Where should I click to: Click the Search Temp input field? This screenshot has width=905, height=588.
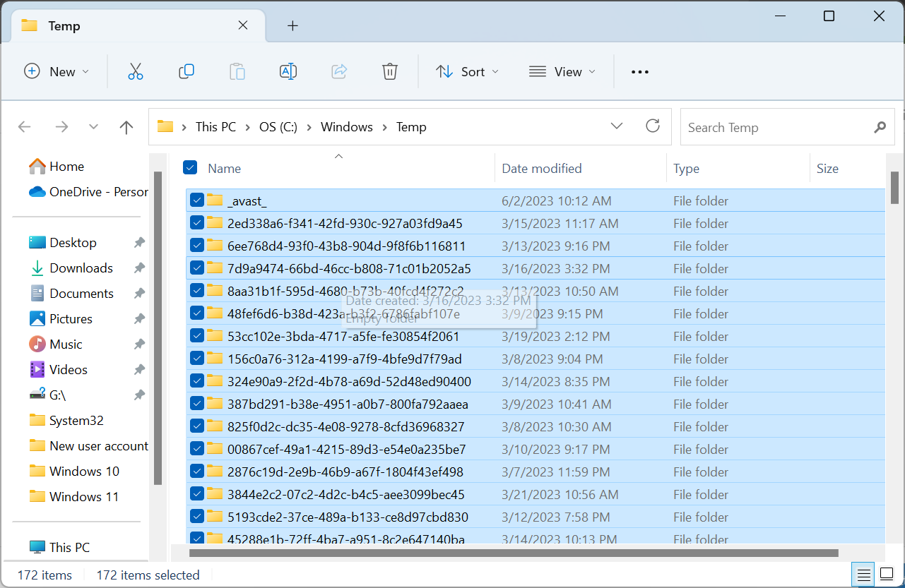pyautogui.click(x=777, y=128)
